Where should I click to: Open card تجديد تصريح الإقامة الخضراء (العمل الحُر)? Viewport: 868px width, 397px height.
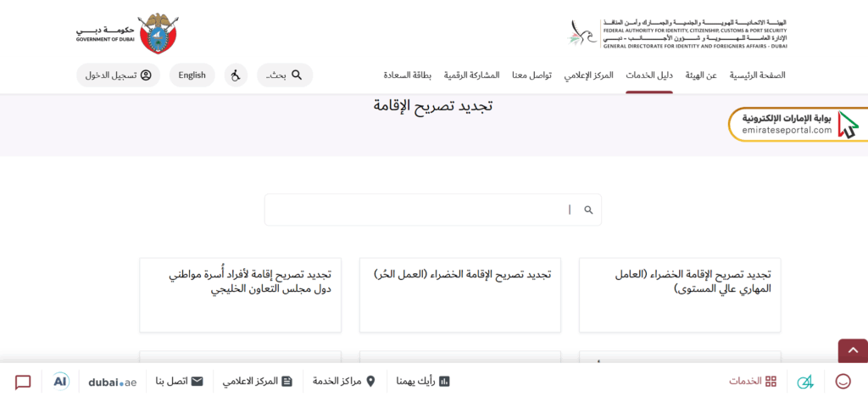pos(460,295)
